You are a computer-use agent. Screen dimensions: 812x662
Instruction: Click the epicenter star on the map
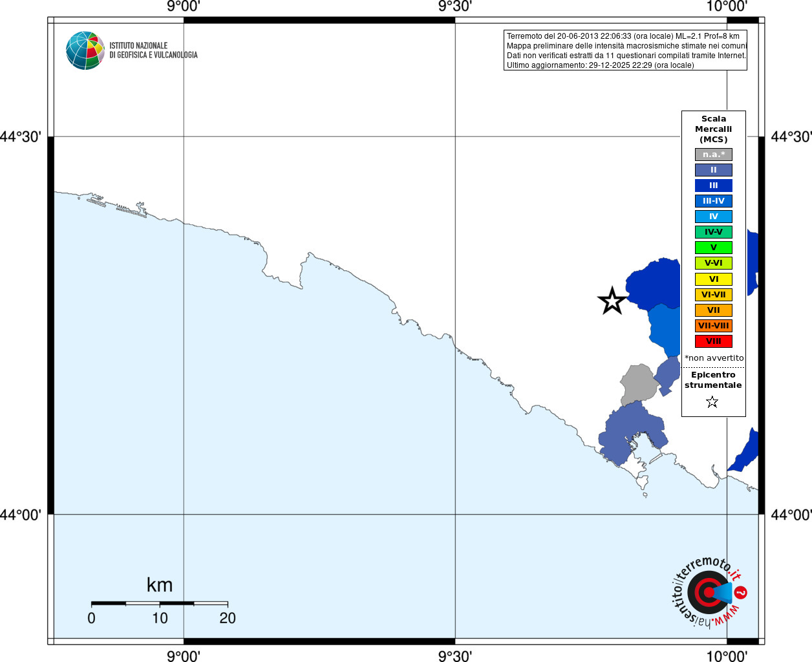coord(612,301)
